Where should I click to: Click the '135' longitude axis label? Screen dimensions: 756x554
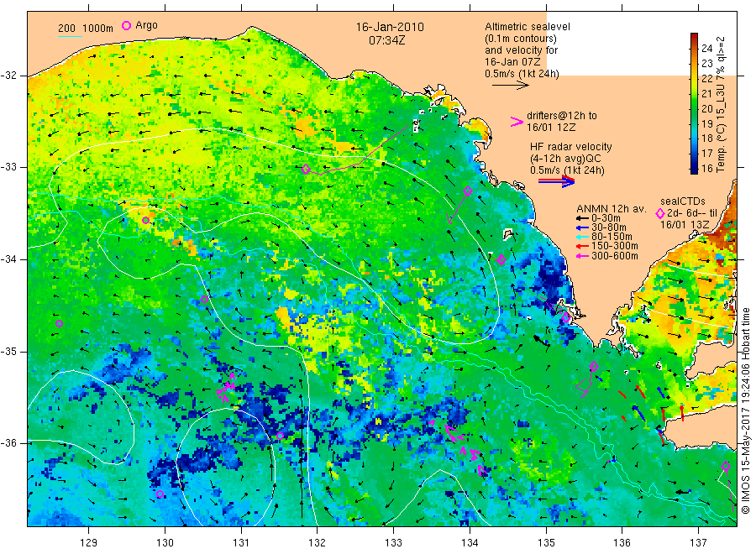click(546, 543)
